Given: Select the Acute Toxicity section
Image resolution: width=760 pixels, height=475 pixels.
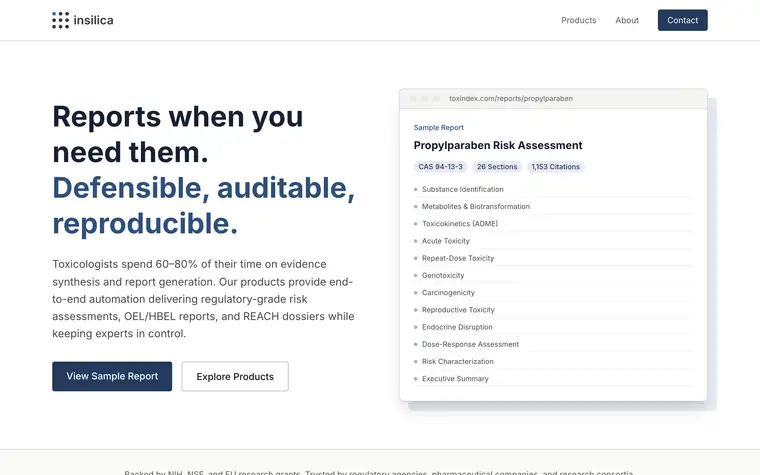Looking at the screenshot, I should (x=553, y=241).
